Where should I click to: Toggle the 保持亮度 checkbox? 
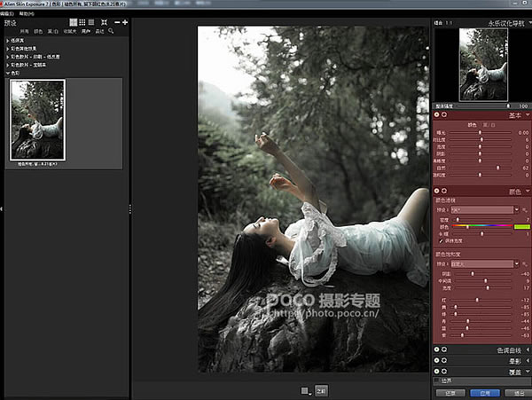[441, 241]
